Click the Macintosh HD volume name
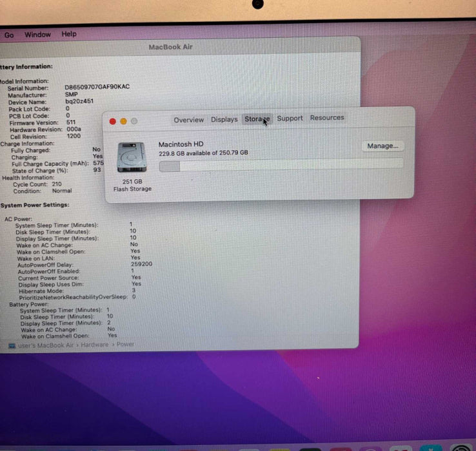 (x=181, y=144)
